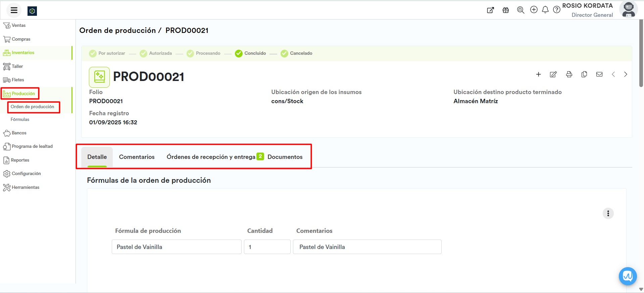
Task: Select the Cancelado status step
Action: pos(297,53)
